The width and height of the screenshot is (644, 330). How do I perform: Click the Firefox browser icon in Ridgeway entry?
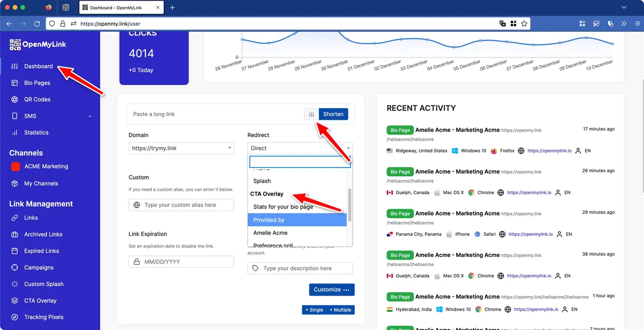point(494,151)
